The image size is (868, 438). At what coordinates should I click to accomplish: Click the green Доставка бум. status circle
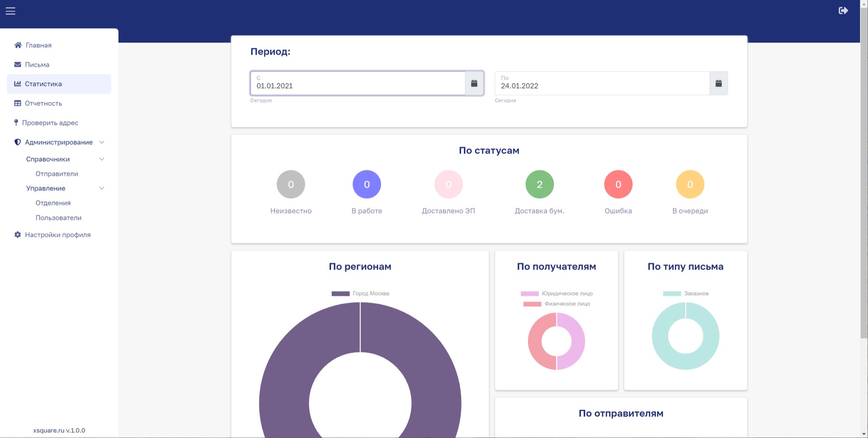click(x=539, y=184)
